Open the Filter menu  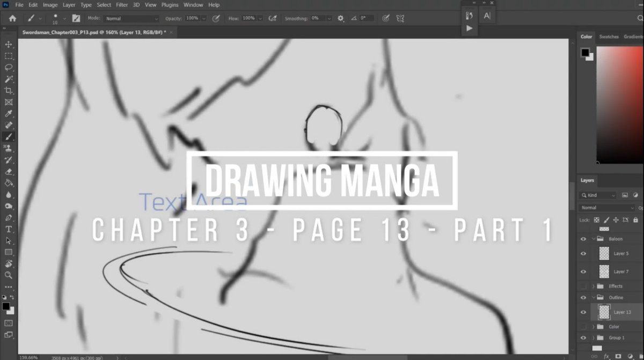coord(122,5)
